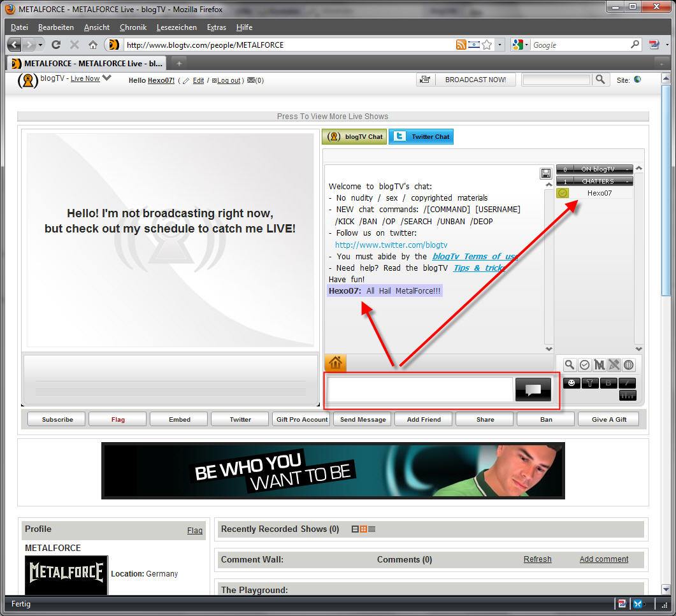Toggle bold text formatting in chat
676x616 pixels.
608,383
